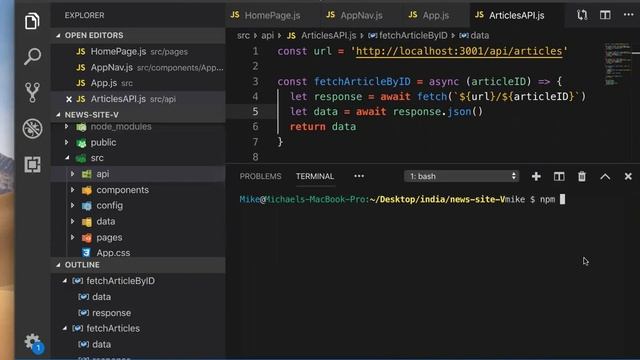Expand the components folder arrow
Image resolution: width=640 pixels, height=360 pixels.
coord(73,190)
